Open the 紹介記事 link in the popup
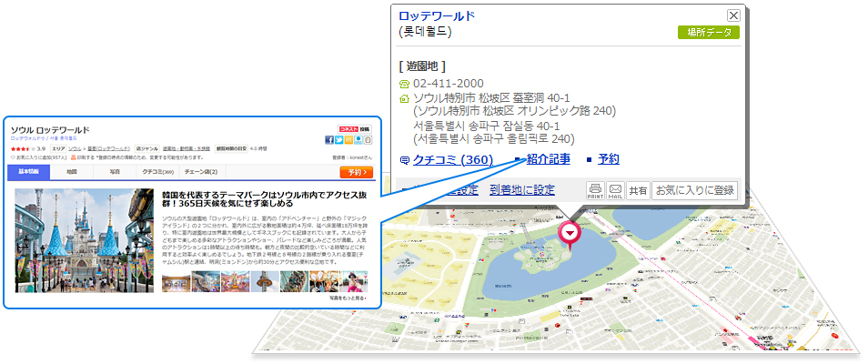The width and height of the screenshot is (868, 364). 548,159
